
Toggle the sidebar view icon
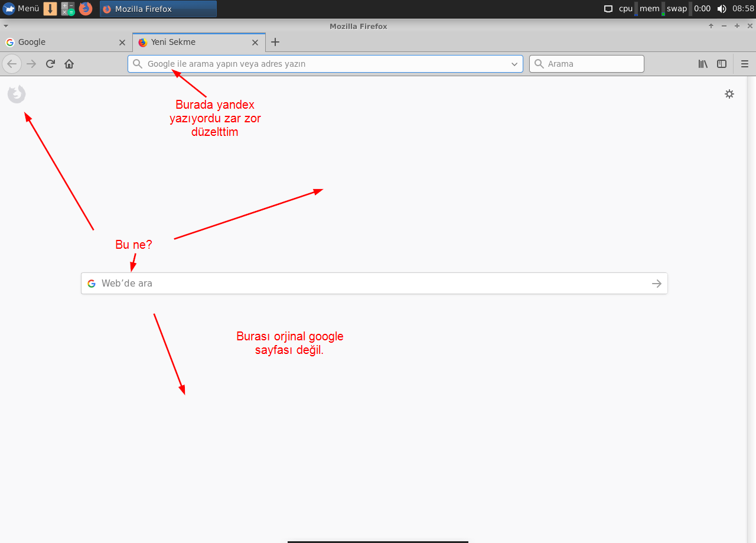point(722,64)
